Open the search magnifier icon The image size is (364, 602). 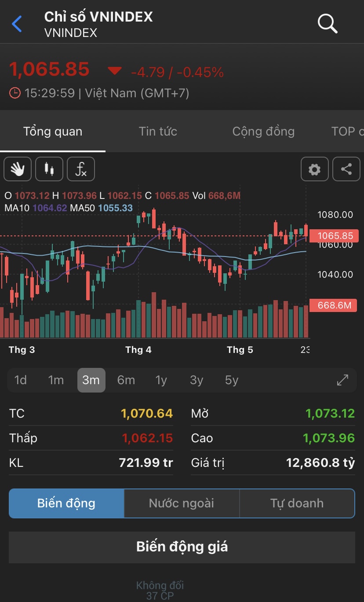[x=328, y=24]
